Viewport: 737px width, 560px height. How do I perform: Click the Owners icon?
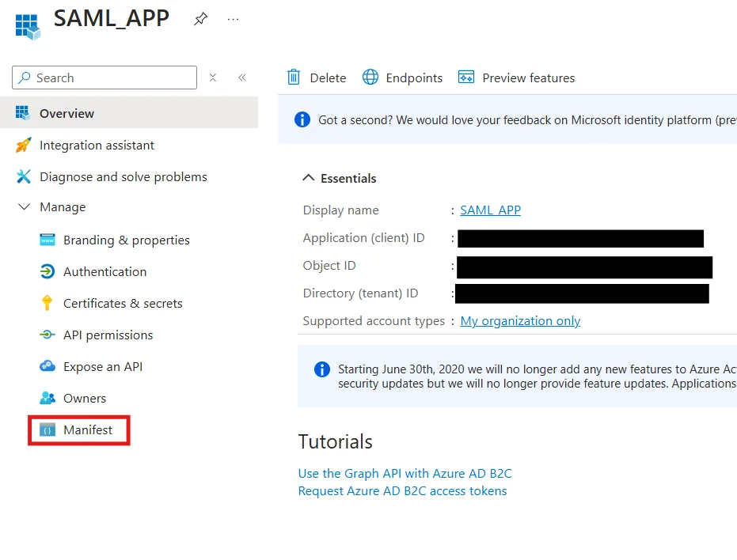tap(46, 398)
